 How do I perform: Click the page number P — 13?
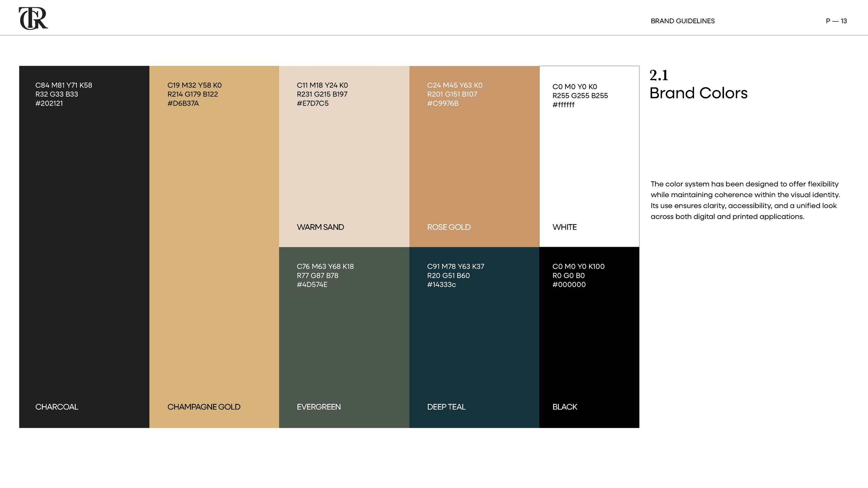tap(836, 21)
